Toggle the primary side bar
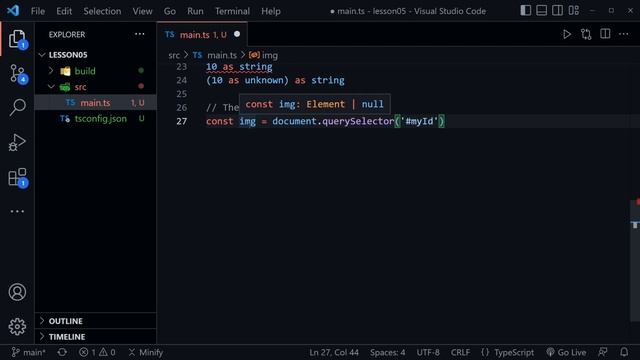 click(x=526, y=11)
